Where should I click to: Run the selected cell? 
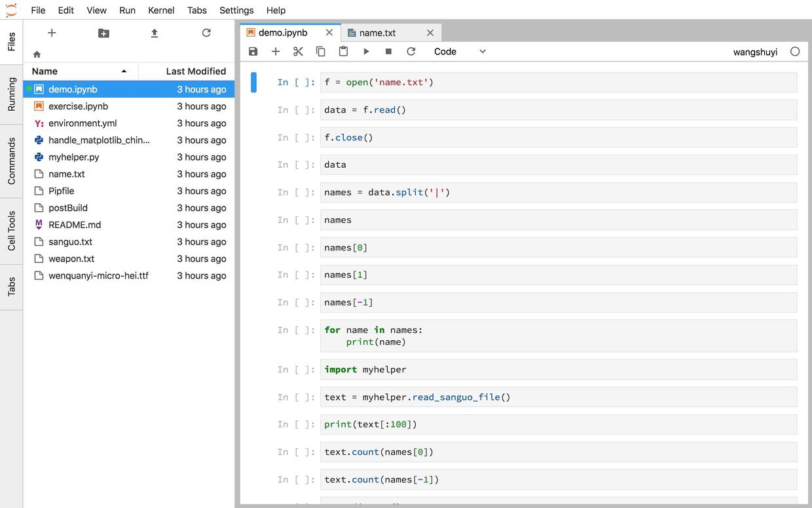[366, 51]
